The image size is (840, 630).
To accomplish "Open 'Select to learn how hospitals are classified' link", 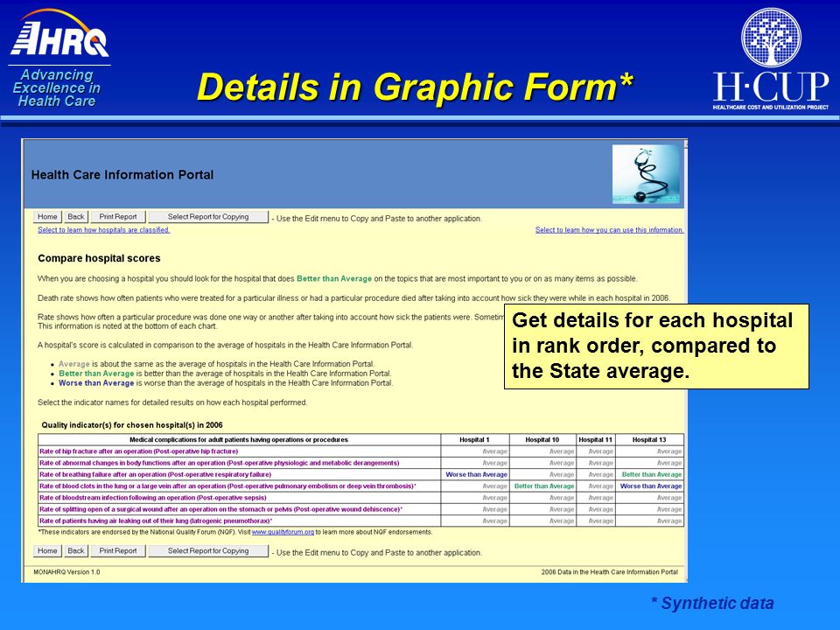I will (x=103, y=230).
